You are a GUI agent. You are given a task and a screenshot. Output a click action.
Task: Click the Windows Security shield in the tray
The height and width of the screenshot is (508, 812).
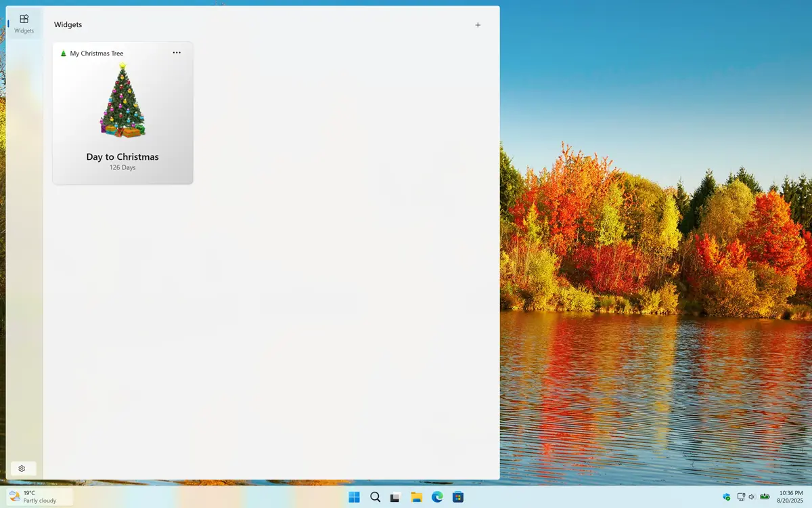coord(725,496)
